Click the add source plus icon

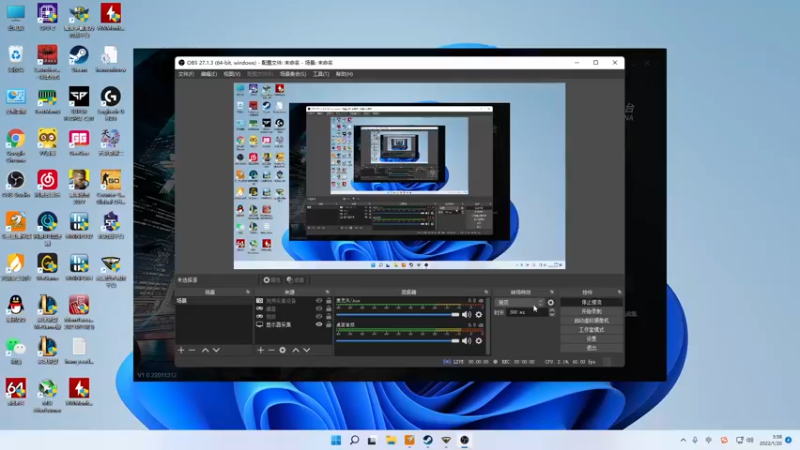point(260,350)
